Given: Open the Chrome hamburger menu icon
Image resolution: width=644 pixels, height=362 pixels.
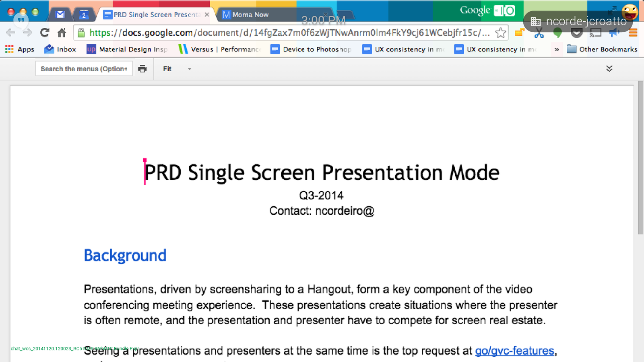Looking at the screenshot, I should (x=633, y=33).
